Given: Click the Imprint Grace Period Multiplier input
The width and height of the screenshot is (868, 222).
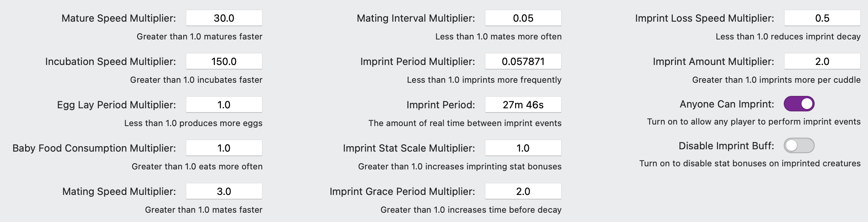Looking at the screenshot, I should pos(523,191).
